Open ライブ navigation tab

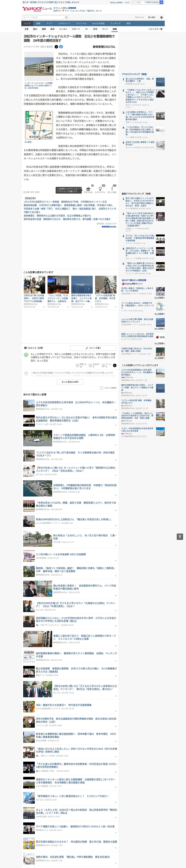pyautogui.click(x=49, y=24)
